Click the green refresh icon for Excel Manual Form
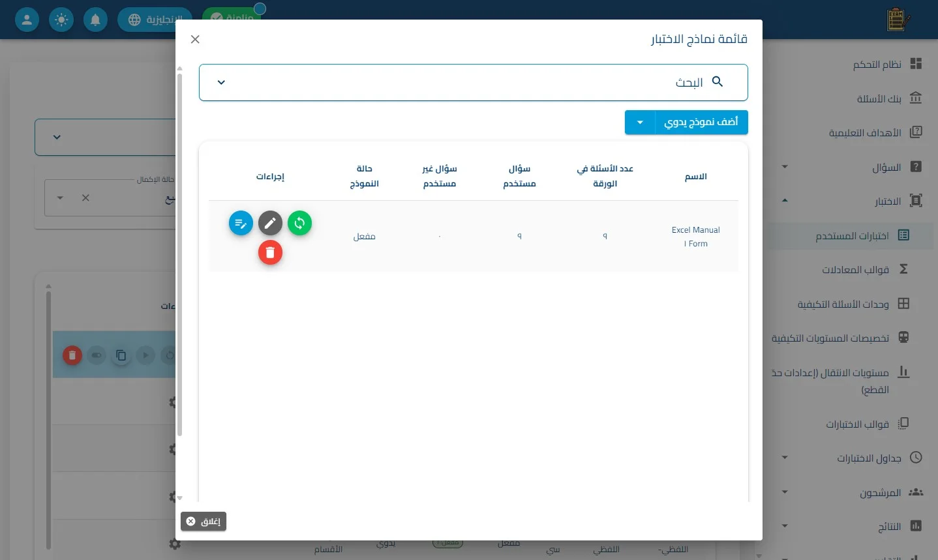Viewport: 938px width, 560px height. pos(299,224)
